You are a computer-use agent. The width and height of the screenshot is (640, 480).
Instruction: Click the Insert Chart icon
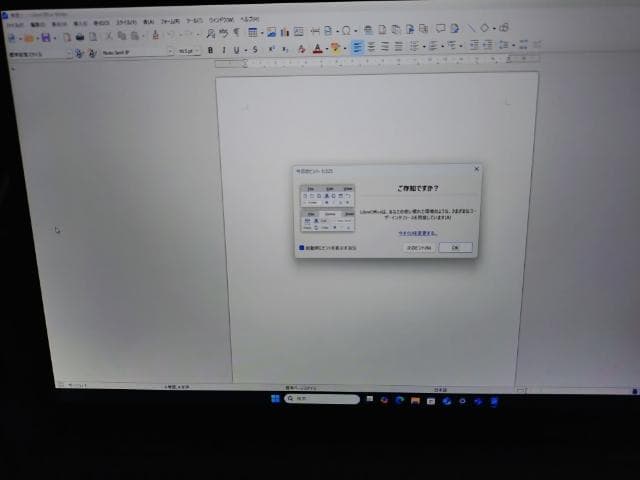[x=285, y=32]
